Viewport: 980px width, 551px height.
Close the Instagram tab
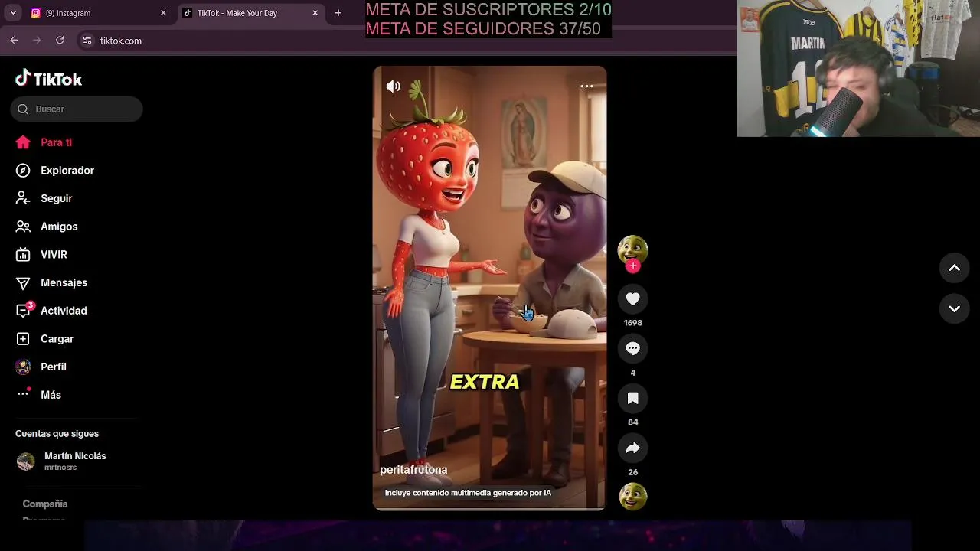pyautogui.click(x=163, y=13)
